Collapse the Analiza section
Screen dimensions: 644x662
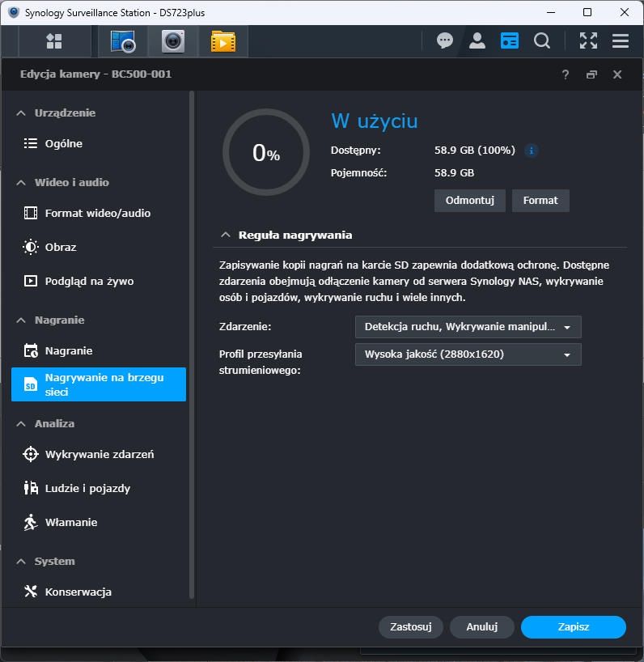pos(21,424)
